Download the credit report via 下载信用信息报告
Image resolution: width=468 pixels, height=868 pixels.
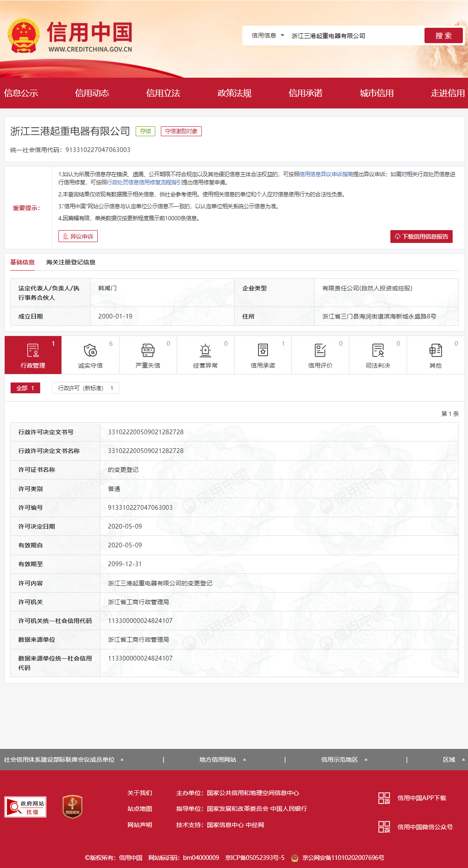pyautogui.click(x=421, y=236)
